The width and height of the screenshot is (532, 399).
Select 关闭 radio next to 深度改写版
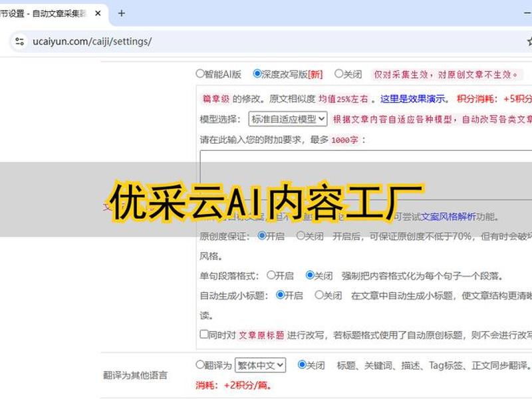tap(338, 73)
